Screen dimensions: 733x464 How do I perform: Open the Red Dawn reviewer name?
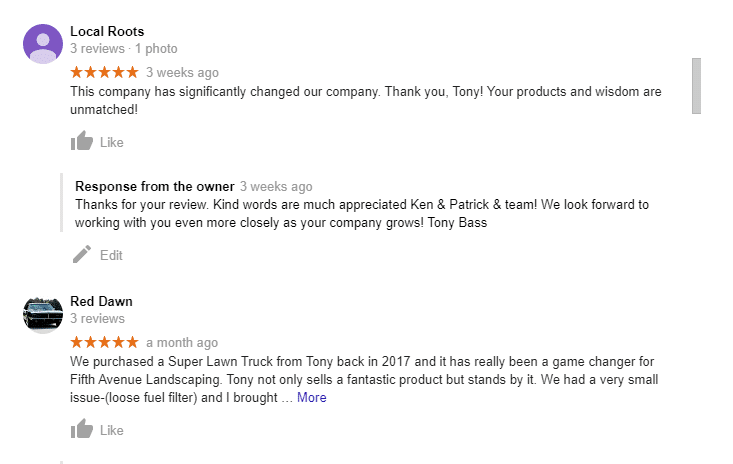[101, 301]
